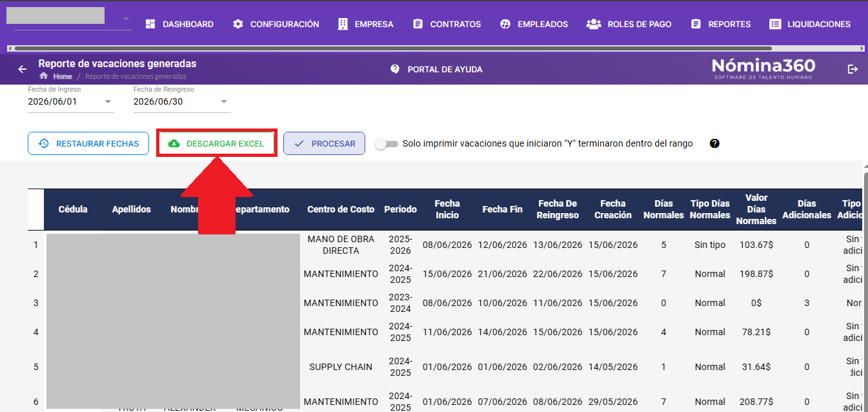
Task: Click the Contratos clipboard icon
Action: click(x=418, y=24)
